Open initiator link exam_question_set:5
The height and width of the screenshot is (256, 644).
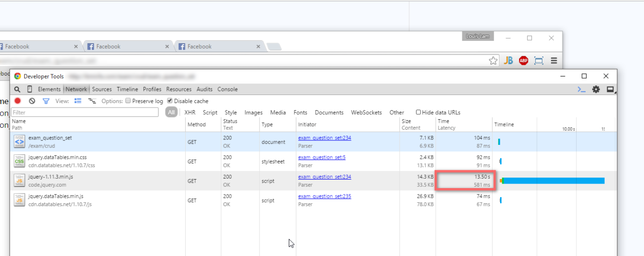tap(321, 157)
